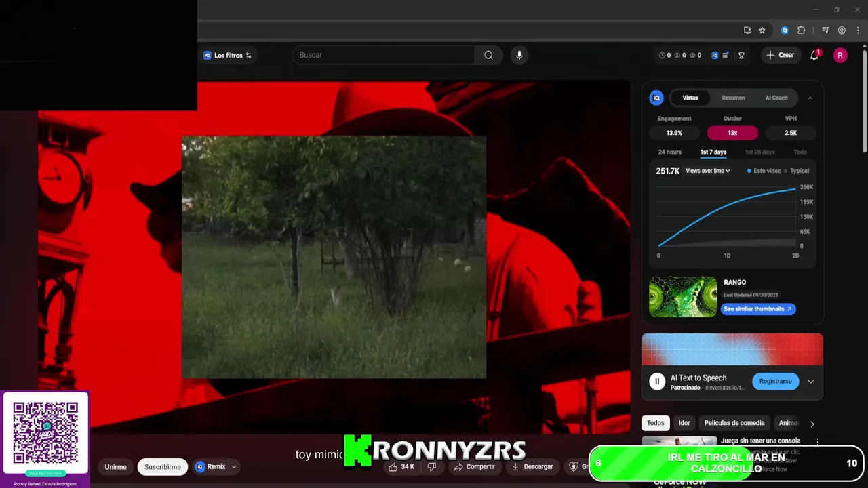This screenshot has height=488, width=868.
Task: Click the Buscar search field
Action: coord(383,55)
